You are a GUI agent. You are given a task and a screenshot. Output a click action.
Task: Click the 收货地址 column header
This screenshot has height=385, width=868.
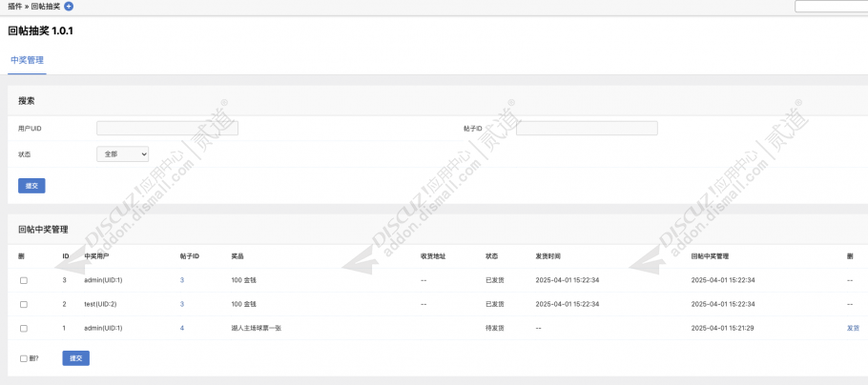(433, 256)
